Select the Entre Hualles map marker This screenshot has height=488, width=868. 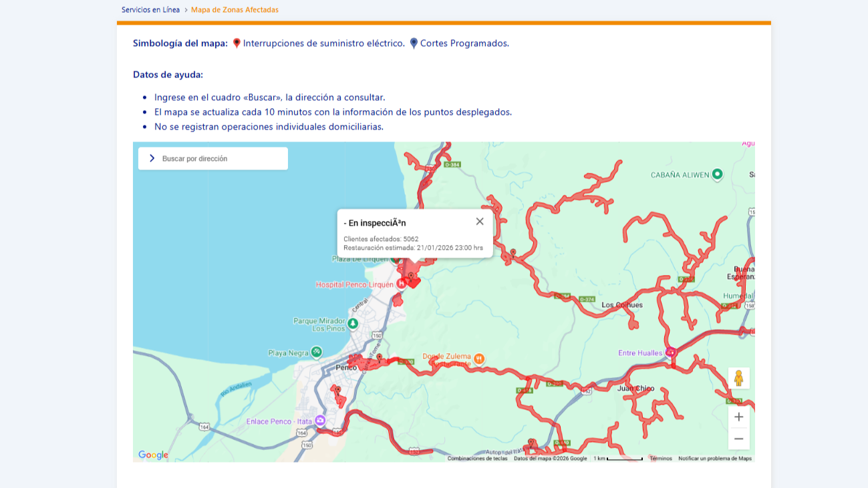coord(670,352)
